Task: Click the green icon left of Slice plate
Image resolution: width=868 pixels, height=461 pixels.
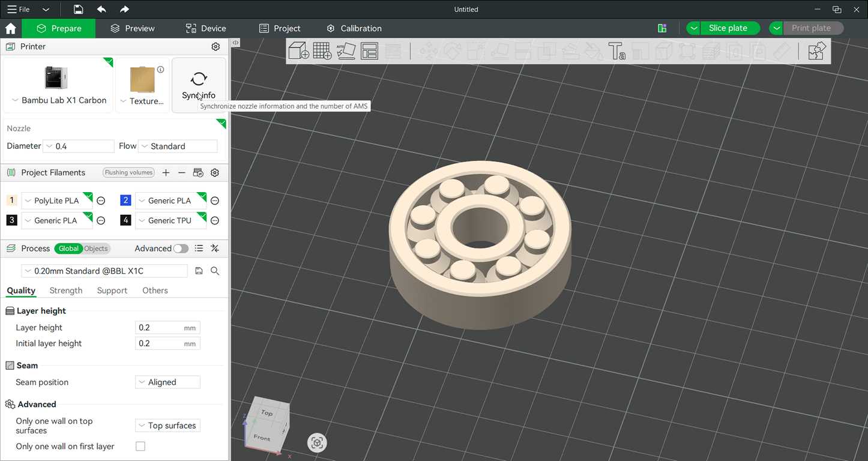Action: tap(662, 28)
